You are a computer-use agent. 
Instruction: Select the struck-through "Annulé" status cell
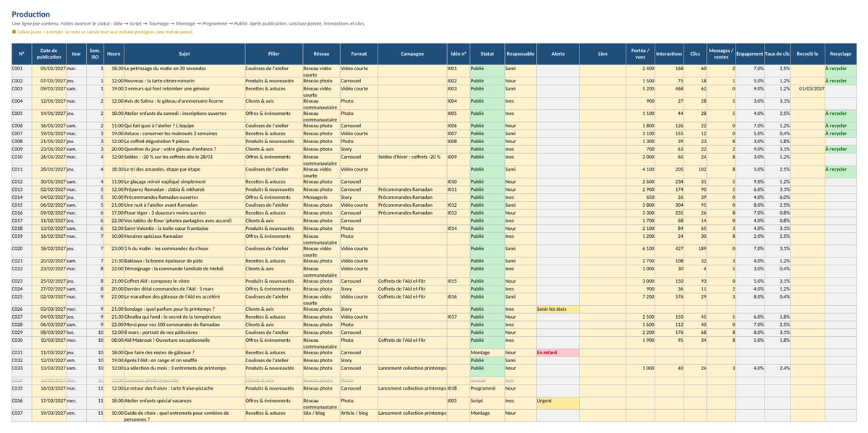[x=487, y=380]
